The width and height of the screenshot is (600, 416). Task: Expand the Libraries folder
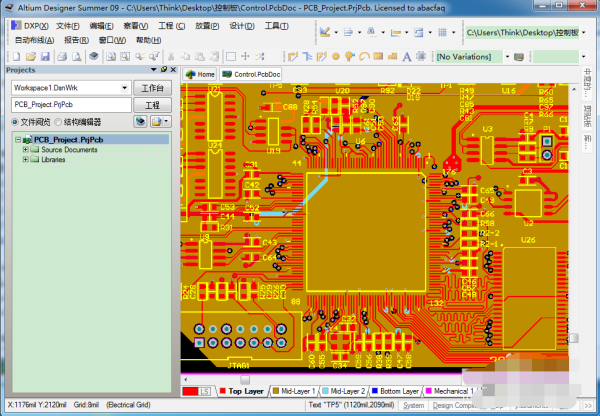[26, 159]
